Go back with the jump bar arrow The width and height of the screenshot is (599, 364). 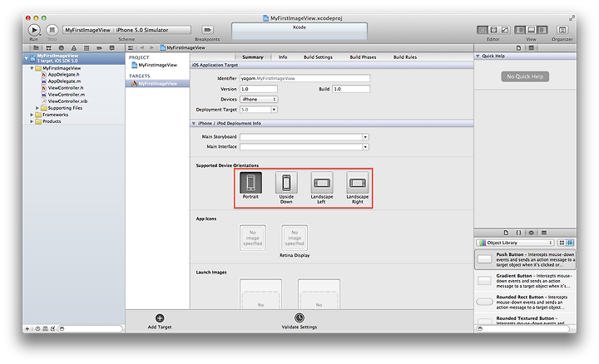pyautogui.click(x=141, y=48)
